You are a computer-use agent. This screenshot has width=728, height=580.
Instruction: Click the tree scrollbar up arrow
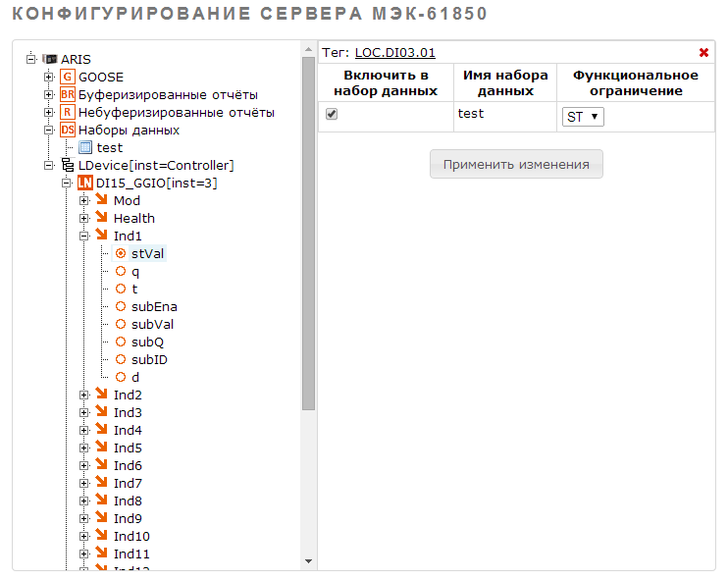click(x=309, y=49)
